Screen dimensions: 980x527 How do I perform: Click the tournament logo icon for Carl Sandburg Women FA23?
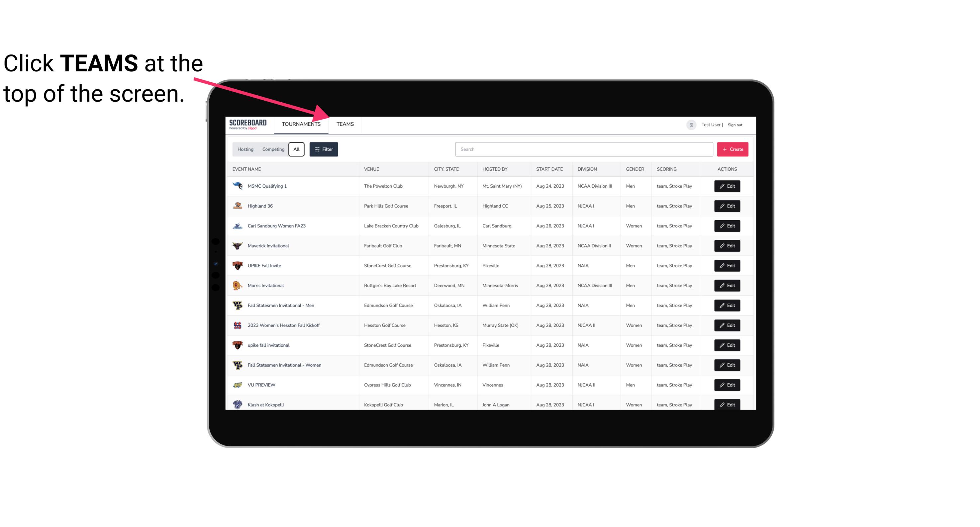coord(238,226)
